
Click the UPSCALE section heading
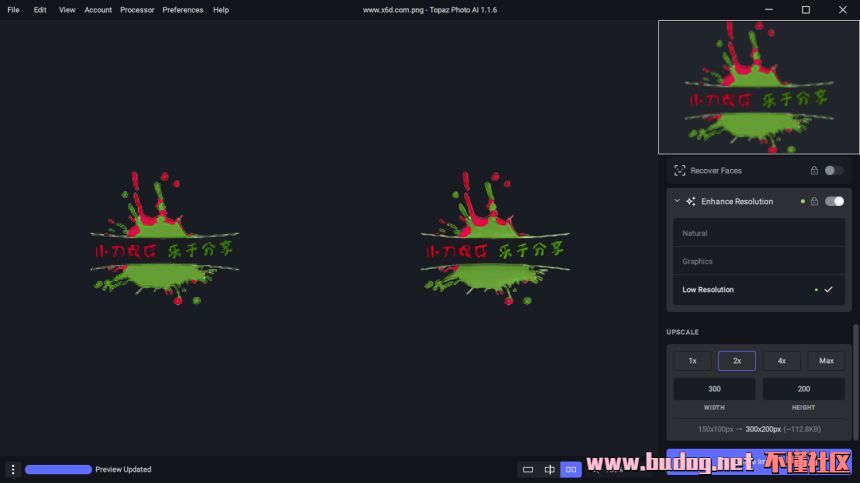click(x=682, y=332)
